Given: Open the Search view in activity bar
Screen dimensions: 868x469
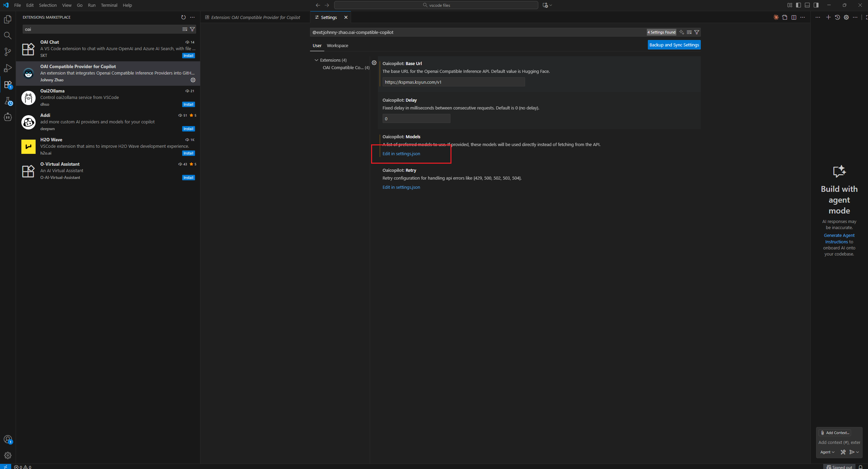Looking at the screenshot, I should 7,36.
